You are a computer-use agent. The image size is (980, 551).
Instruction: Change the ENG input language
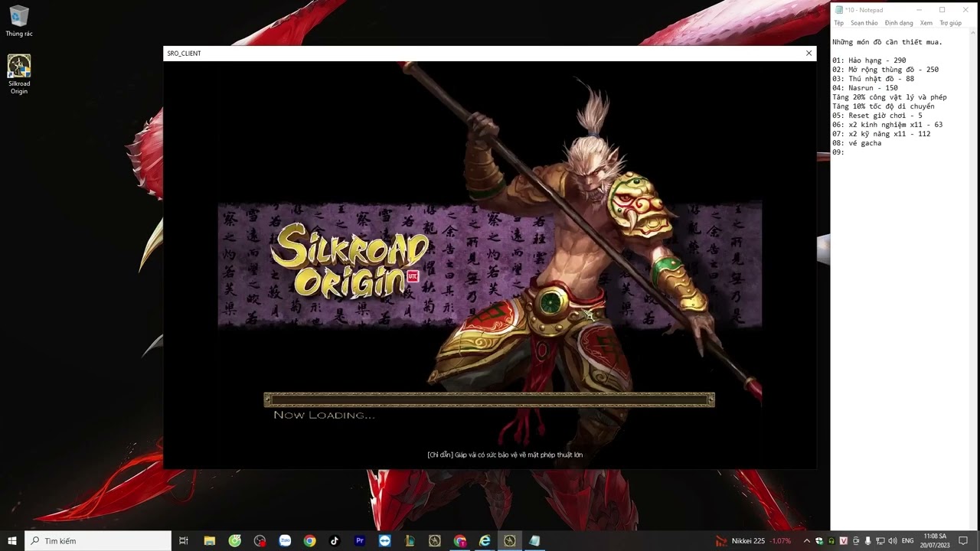908,541
